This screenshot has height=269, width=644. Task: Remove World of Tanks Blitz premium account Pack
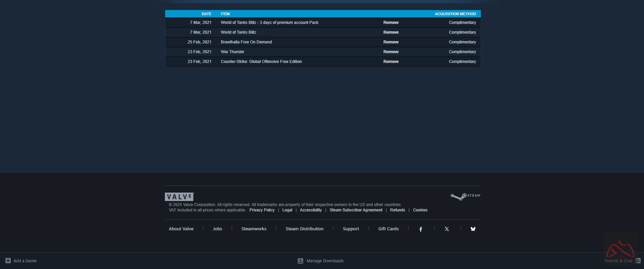(x=391, y=23)
